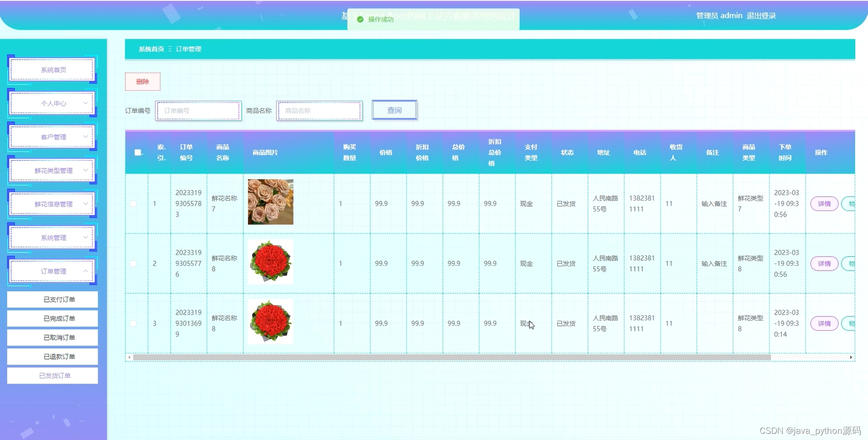Tick the select-all checkbox in the table header
Image resolution: width=868 pixels, height=440 pixels.
138,152
